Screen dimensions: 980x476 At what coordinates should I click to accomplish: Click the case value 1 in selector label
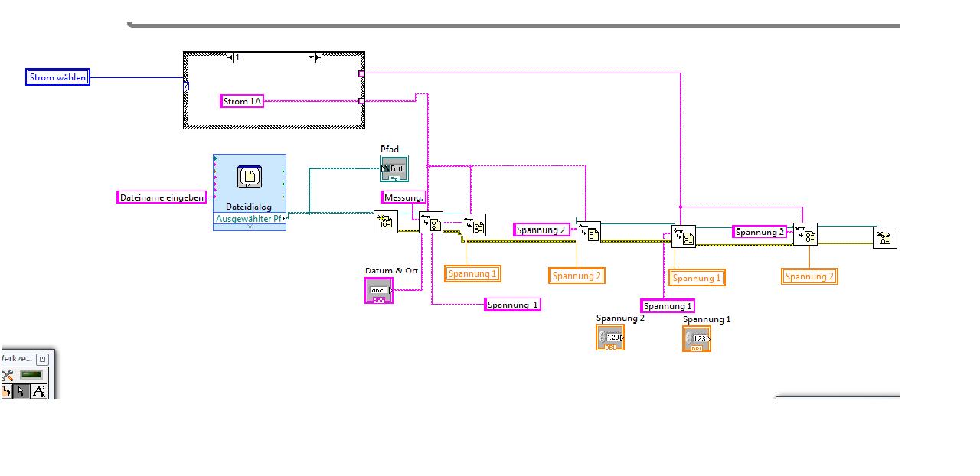click(x=237, y=57)
